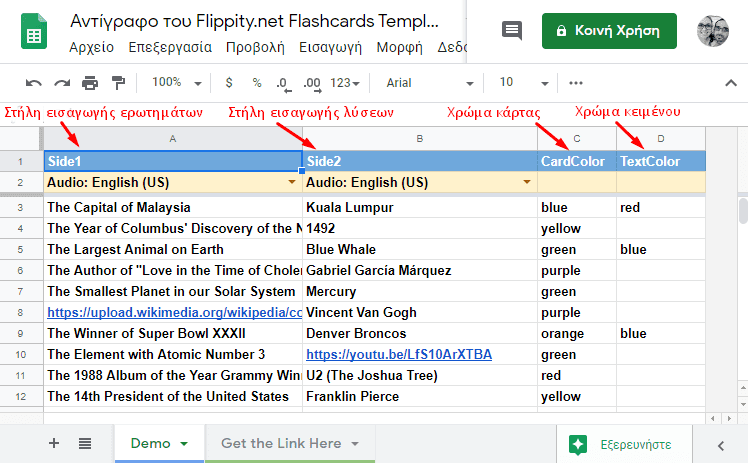748x463 pixels.
Task: Open the Μορφή menu
Action: pos(400,48)
